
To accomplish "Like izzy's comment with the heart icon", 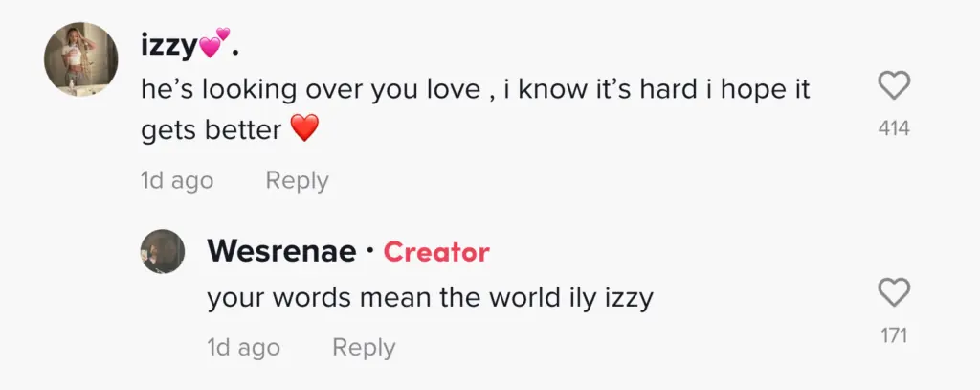I will pos(893,88).
